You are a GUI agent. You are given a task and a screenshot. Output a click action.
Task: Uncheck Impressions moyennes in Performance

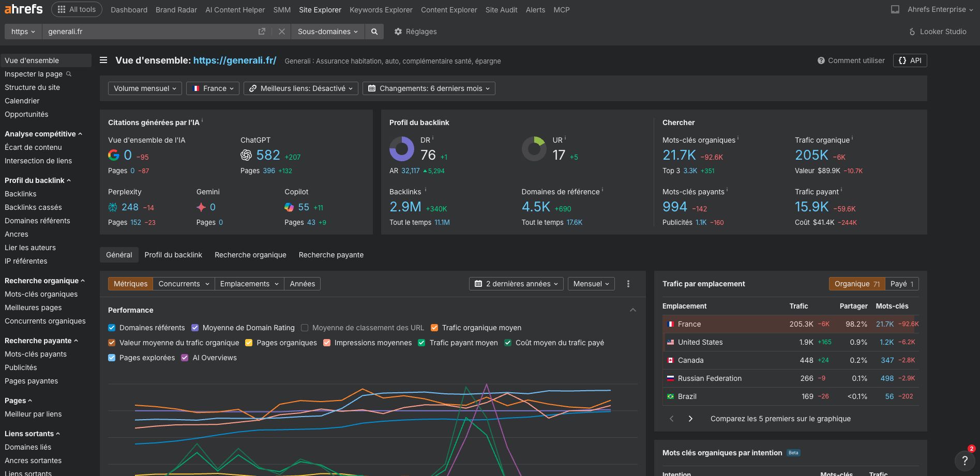coord(326,343)
